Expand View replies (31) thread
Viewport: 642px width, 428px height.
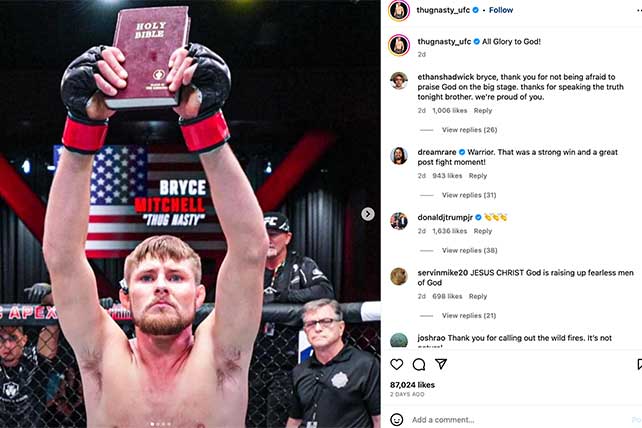[469, 195]
